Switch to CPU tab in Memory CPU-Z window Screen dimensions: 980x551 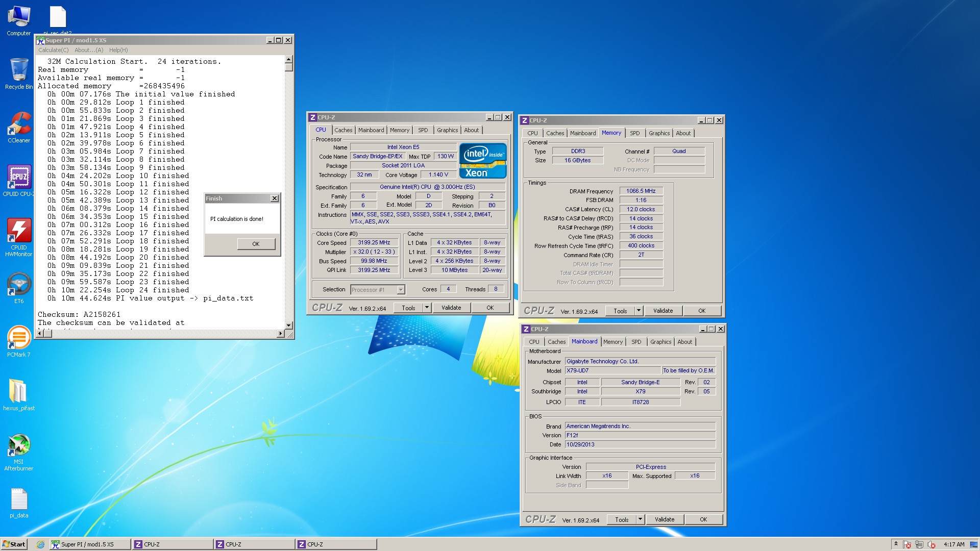point(533,133)
